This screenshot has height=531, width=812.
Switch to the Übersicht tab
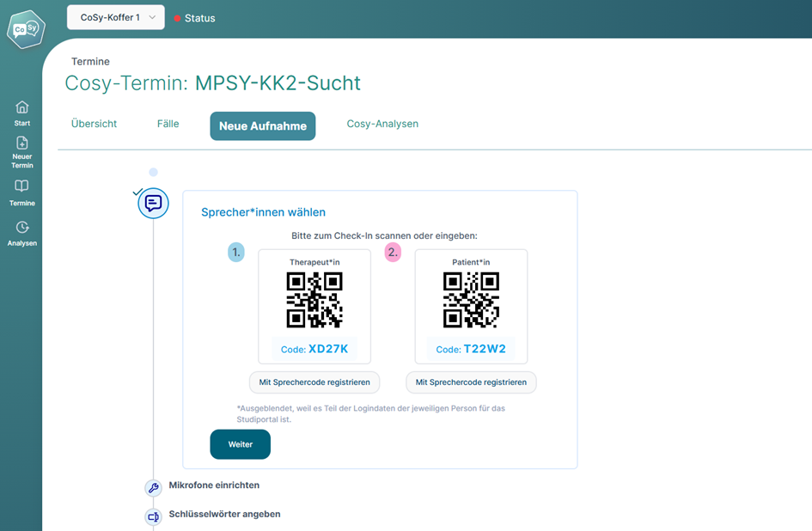pyautogui.click(x=94, y=123)
